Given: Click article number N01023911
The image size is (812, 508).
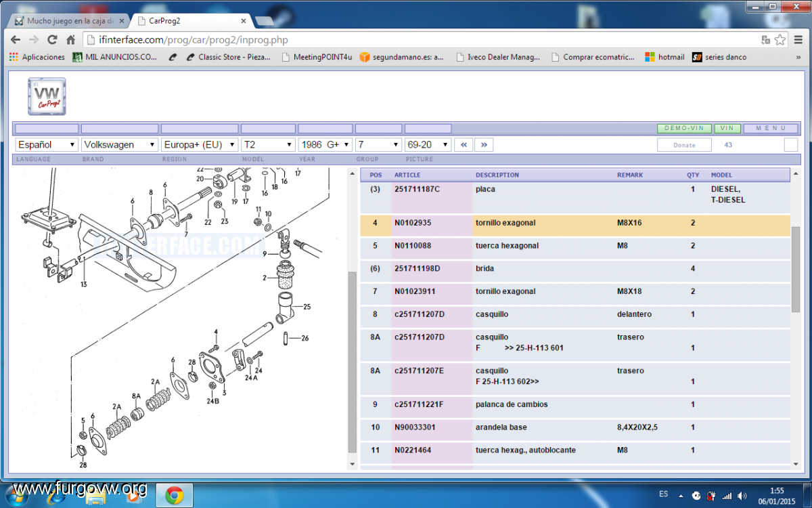Looking at the screenshot, I should point(415,292).
